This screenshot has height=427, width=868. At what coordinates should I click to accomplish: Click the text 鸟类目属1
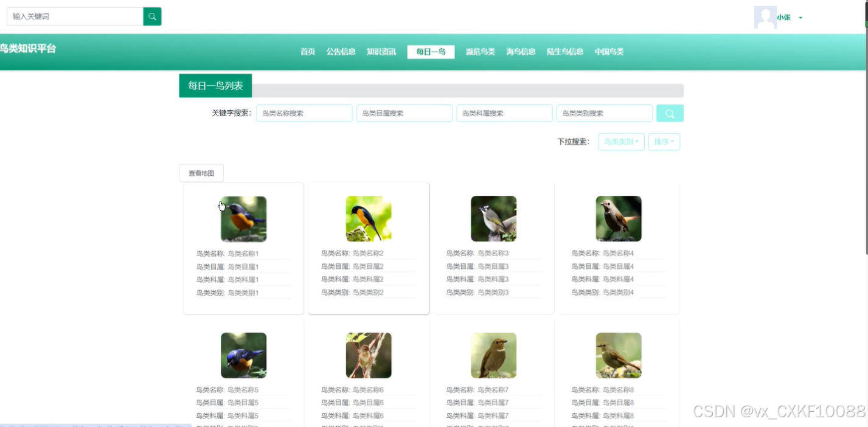coord(243,267)
